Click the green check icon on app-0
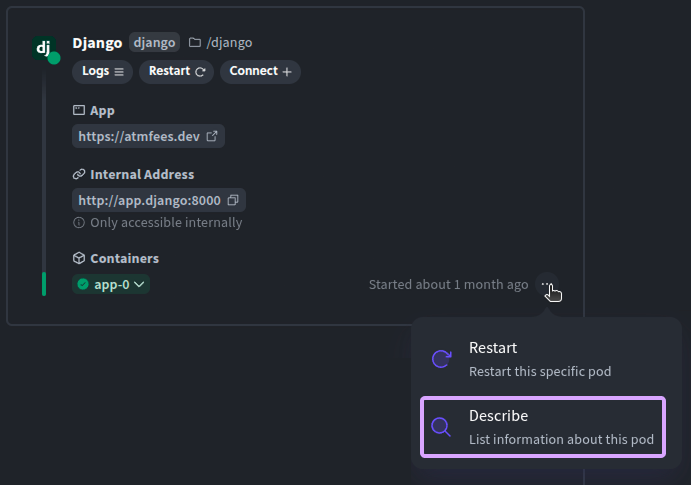This screenshot has width=691, height=485. 83,285
